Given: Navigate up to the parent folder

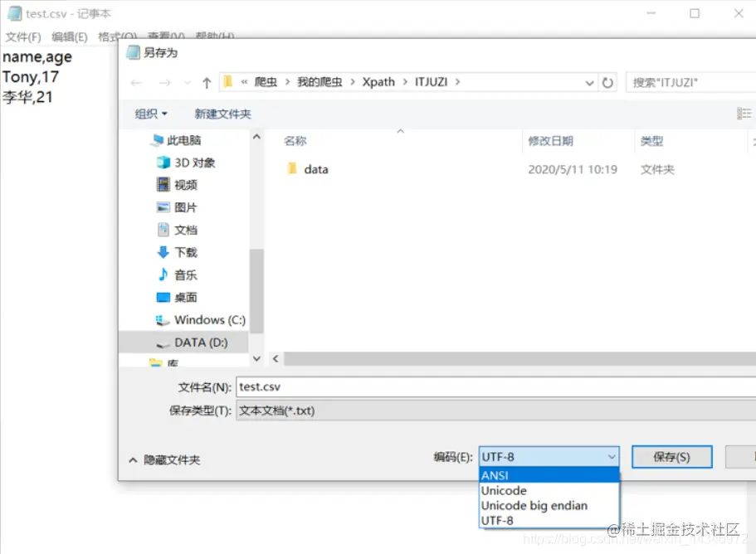Looking at the screenshot, I should coord(206,82).
